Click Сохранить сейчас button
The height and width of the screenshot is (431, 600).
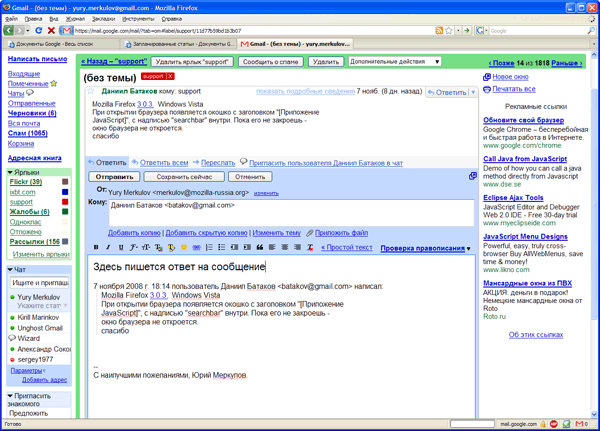click(184, 177)
